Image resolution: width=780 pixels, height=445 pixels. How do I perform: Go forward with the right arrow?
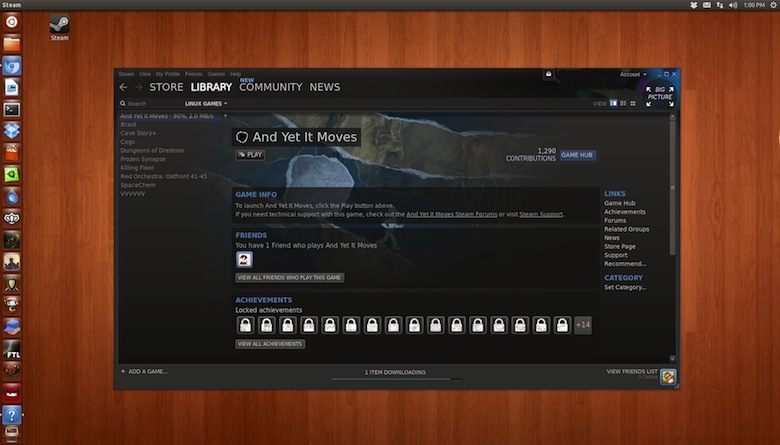pos(139,87)
